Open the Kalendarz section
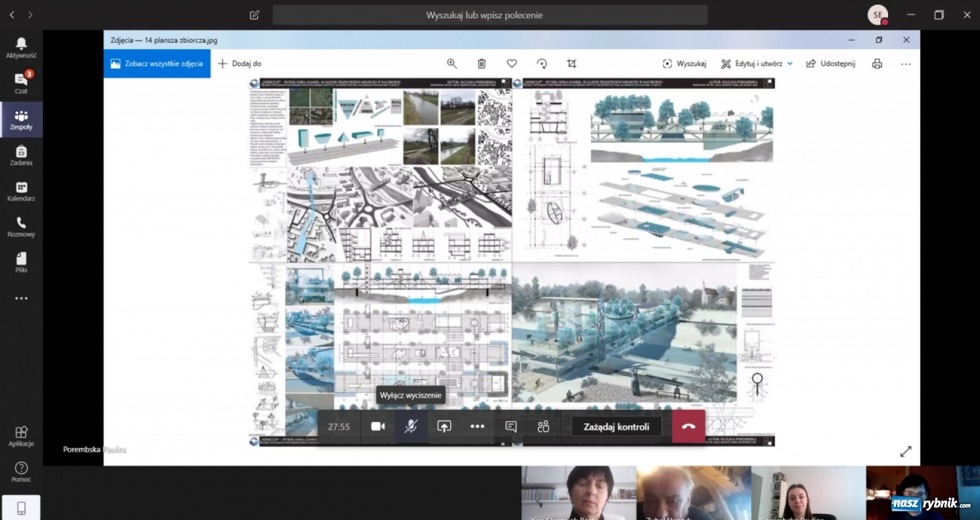Viewport: 980px width, 520px height. point(21,191)
